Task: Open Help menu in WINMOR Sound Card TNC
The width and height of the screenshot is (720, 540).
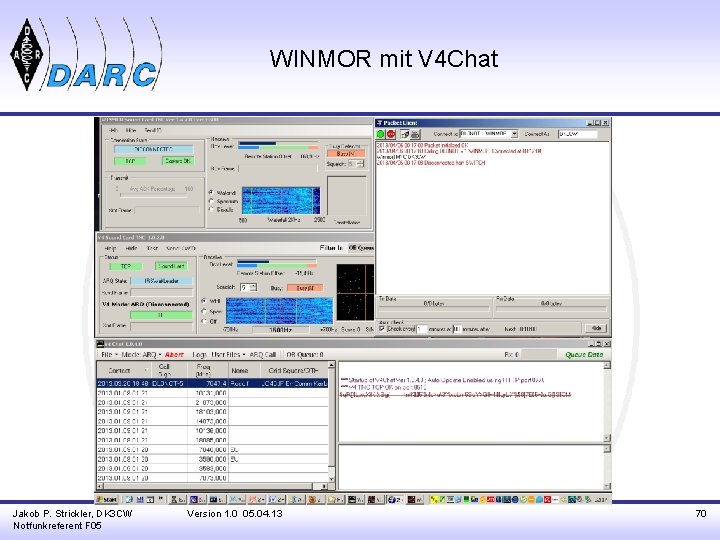Action: coord(113,130)
